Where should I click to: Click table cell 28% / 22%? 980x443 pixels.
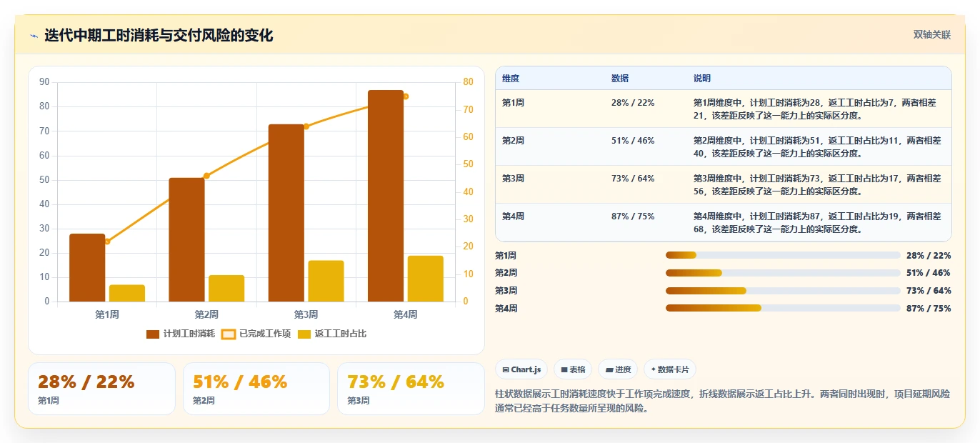tap(633, 103)
